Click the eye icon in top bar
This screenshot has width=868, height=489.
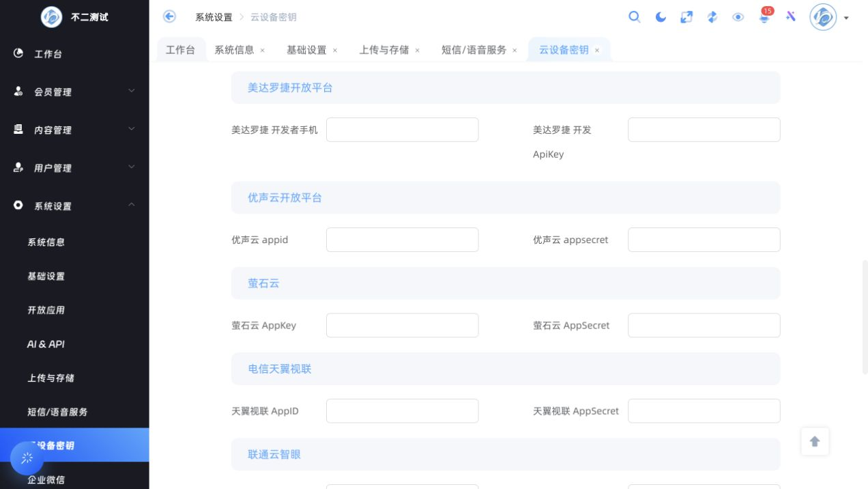tap(738, 17)
